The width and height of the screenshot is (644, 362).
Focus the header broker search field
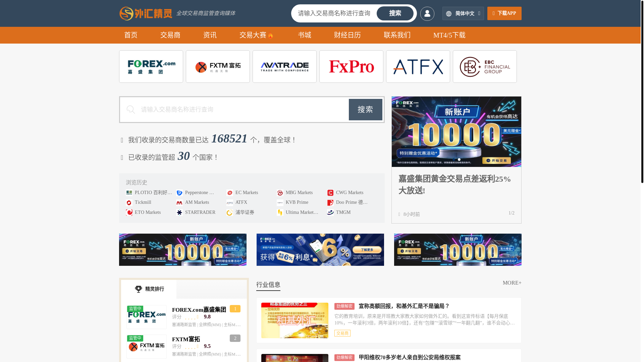point(334,13)
